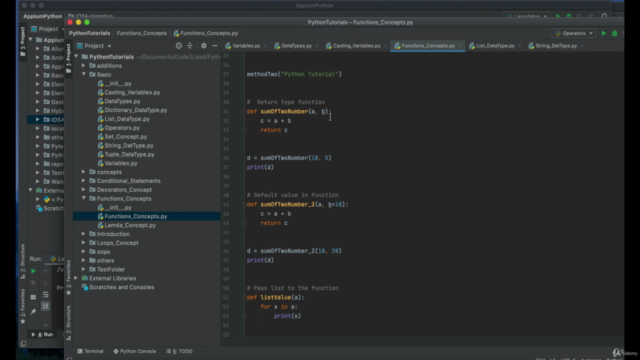The height and width of the screenshot is (360, 640).
Task: Expand the others folder
Action: (84, 260)
